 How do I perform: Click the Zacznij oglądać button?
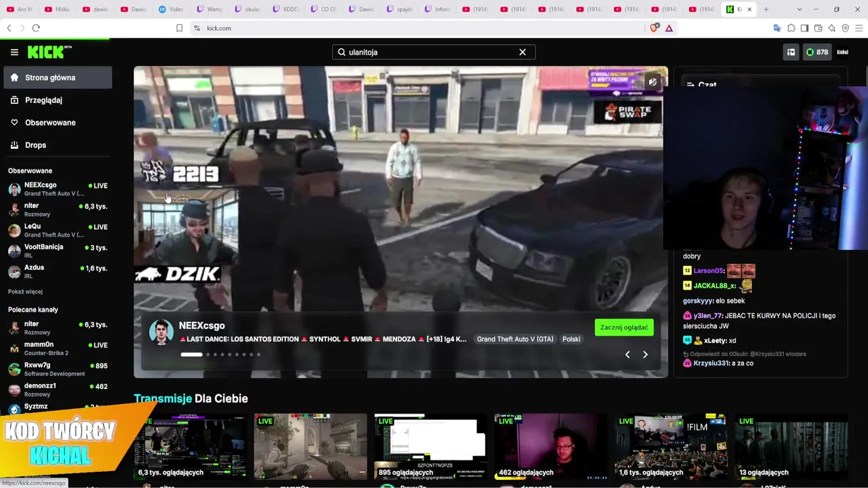(624, 327)
